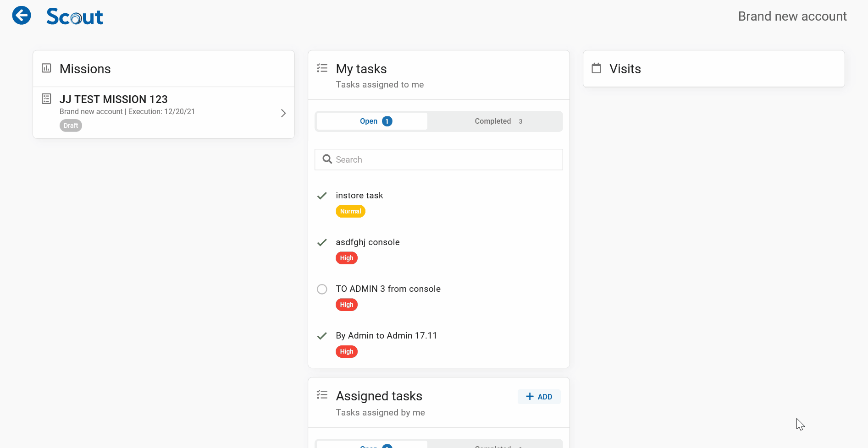Click the search magnifier icon

click(x=327, y=159)
